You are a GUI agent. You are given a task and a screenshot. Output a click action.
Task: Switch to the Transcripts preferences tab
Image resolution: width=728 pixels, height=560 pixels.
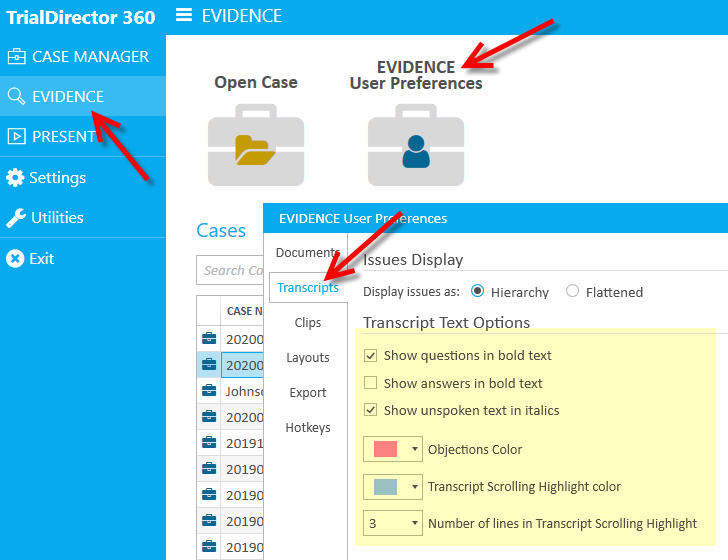pyautogui.click(x=308, y=287)
